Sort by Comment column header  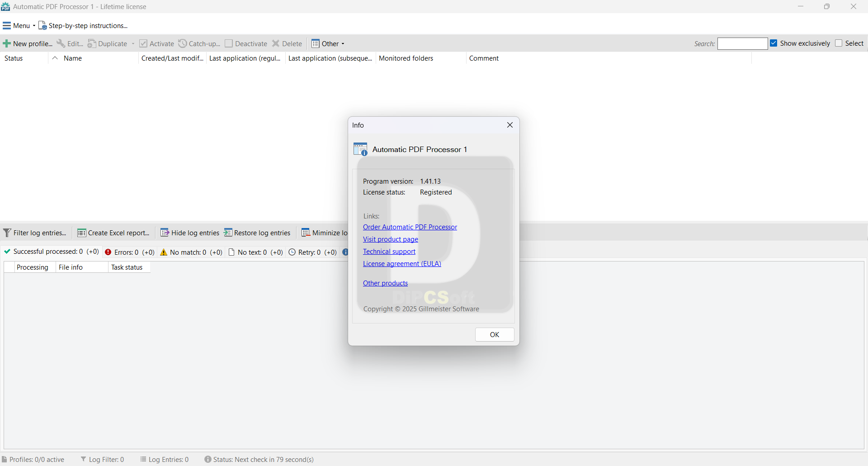pos(609,58)
